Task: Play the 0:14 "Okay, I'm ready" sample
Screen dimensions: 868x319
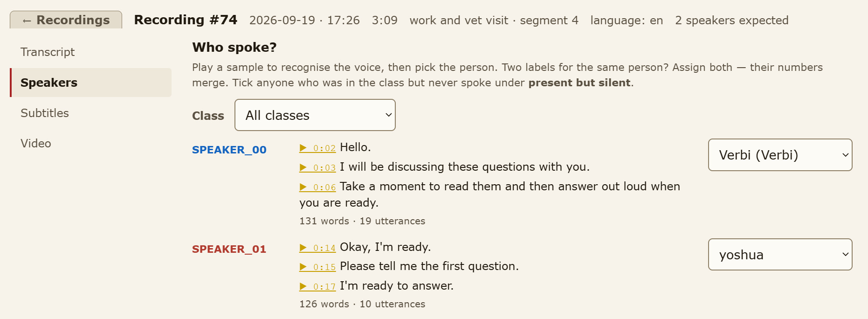Action: (x=317, y=248)
